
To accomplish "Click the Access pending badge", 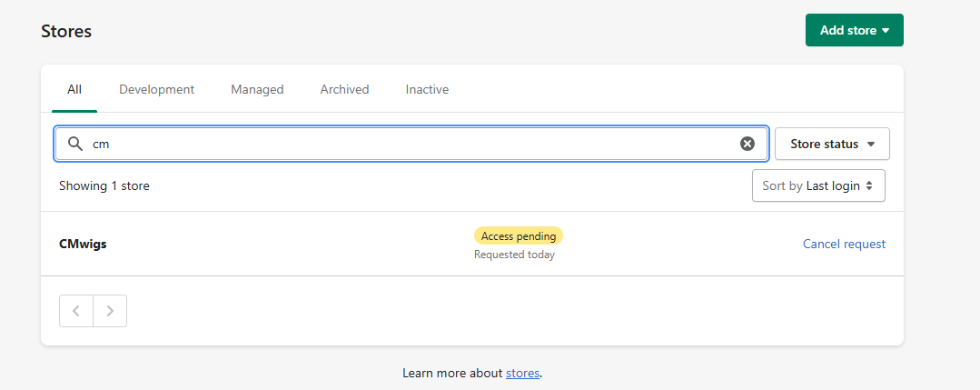I will click(x=518, y=236).
